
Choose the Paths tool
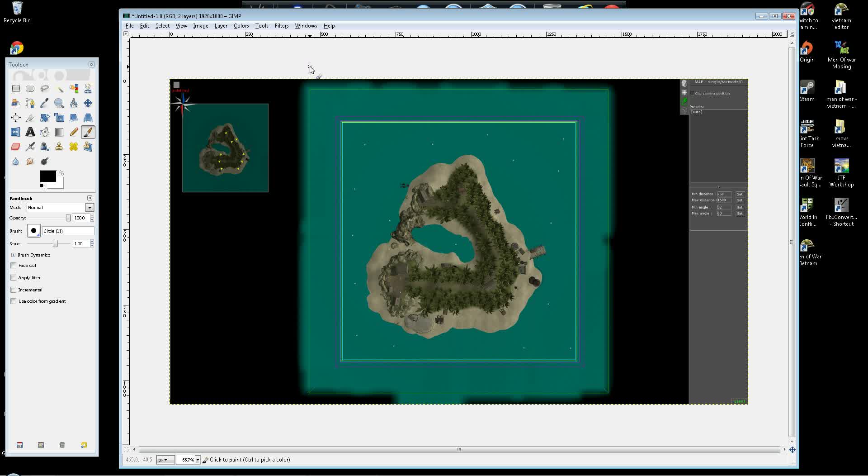pos(30,103)
